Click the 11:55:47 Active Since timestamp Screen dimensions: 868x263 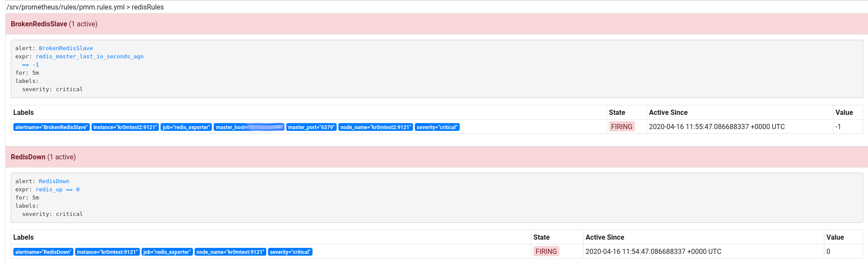tap(716, 127)
